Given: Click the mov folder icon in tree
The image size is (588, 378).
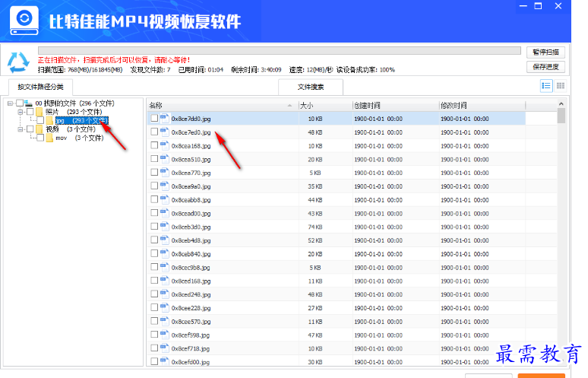Looking at the screenshot, I should pos(49,138).
